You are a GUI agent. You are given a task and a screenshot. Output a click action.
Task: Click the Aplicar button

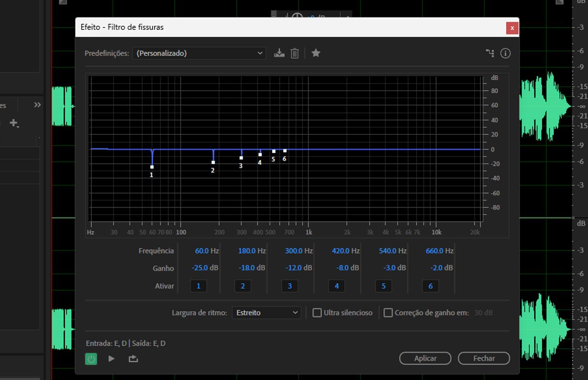[x=425, y=358]
